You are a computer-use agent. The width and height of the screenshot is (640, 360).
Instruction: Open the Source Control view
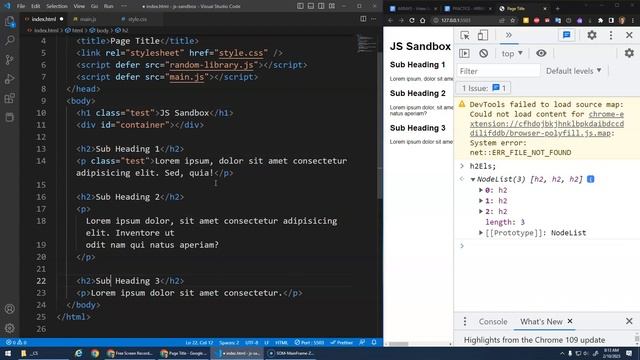click(9, 60)
